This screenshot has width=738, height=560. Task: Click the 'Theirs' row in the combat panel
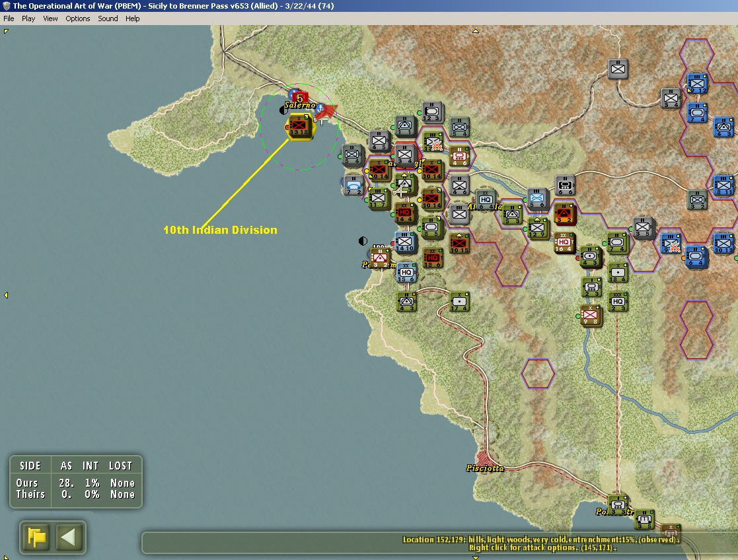pos(75,494)
